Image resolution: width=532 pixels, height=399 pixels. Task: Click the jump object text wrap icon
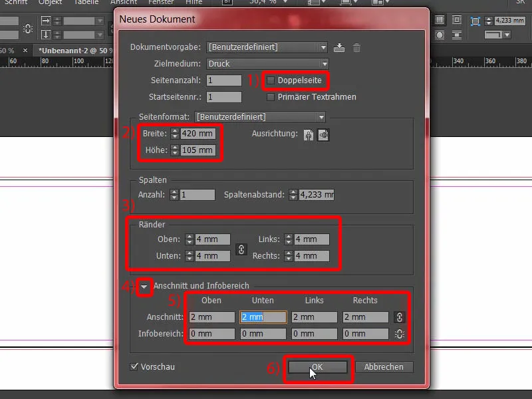[457, 35]
